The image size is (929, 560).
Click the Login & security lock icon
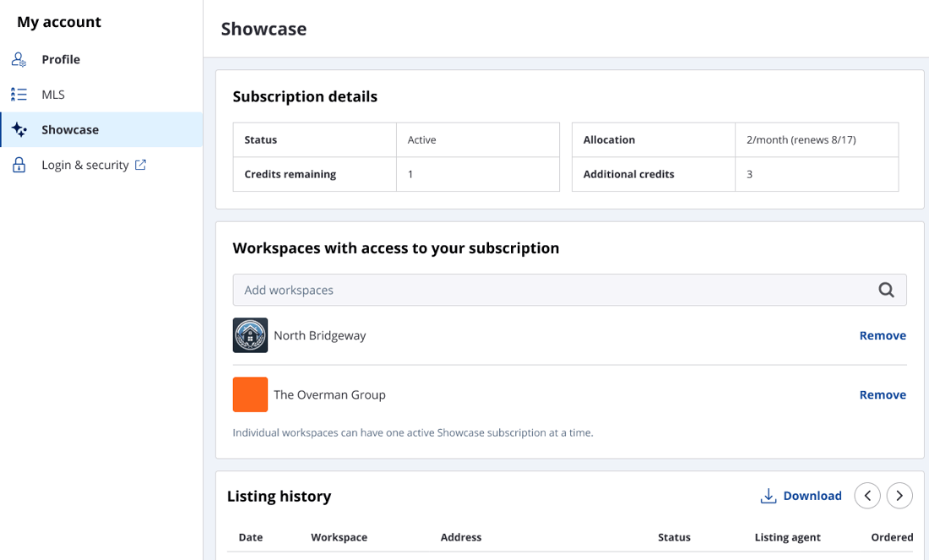[19, 166]
